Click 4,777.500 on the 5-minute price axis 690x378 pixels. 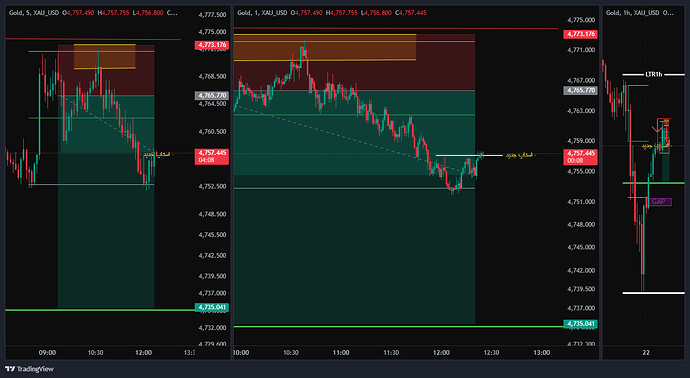[x=213, y=15]
